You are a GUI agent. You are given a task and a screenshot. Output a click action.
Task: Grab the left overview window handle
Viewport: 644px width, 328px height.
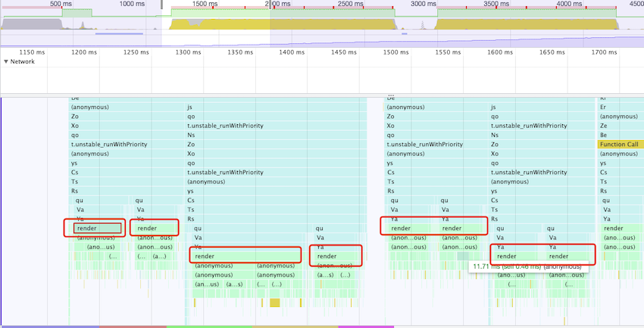[161, 4]
